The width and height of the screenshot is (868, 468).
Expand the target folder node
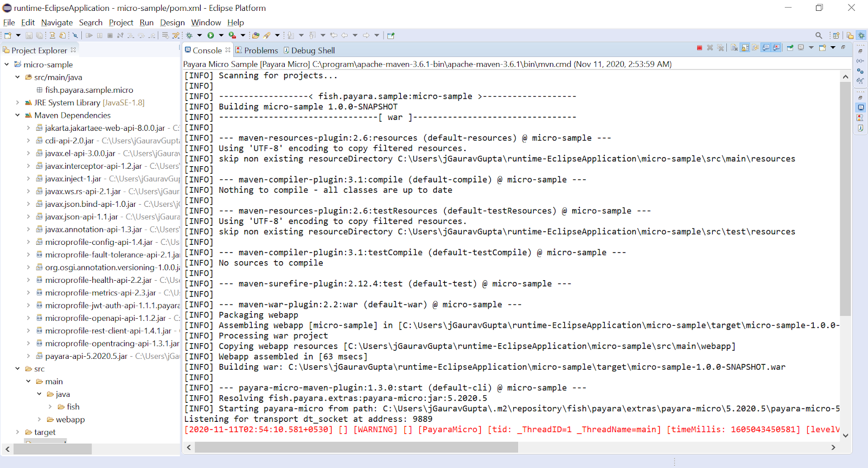17,432
